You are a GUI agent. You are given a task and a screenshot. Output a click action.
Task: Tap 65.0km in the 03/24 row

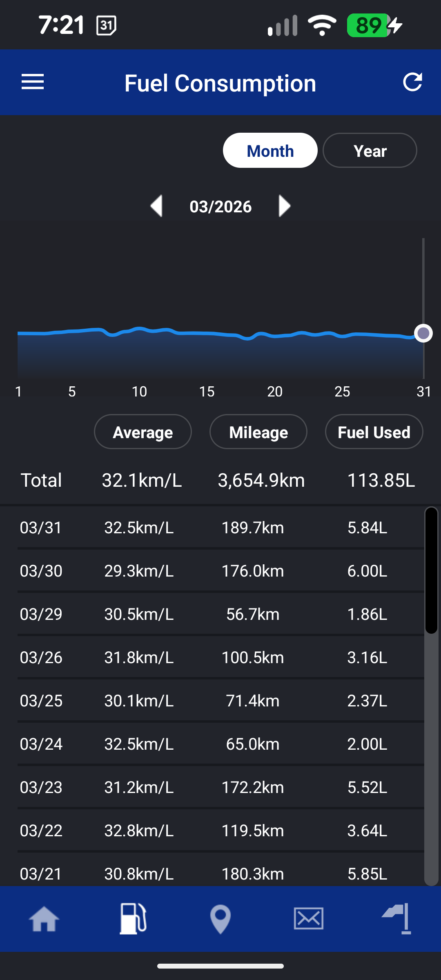(253, 744)
